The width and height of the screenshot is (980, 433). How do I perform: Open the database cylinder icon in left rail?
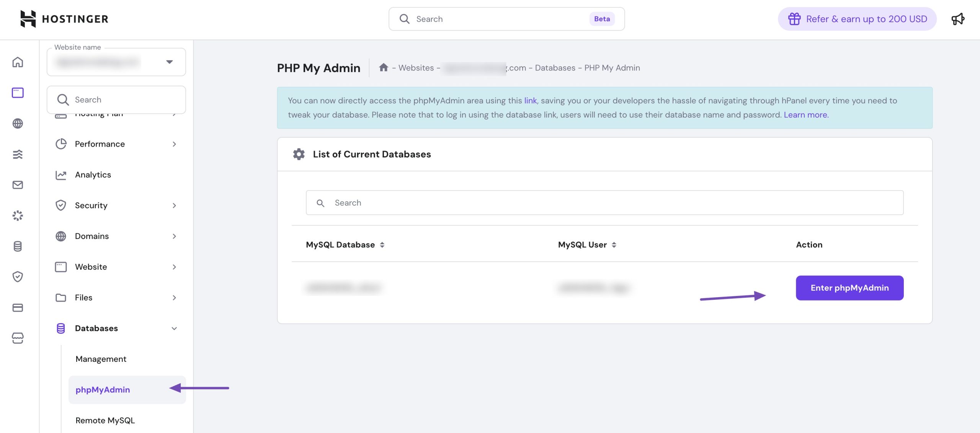18,246
